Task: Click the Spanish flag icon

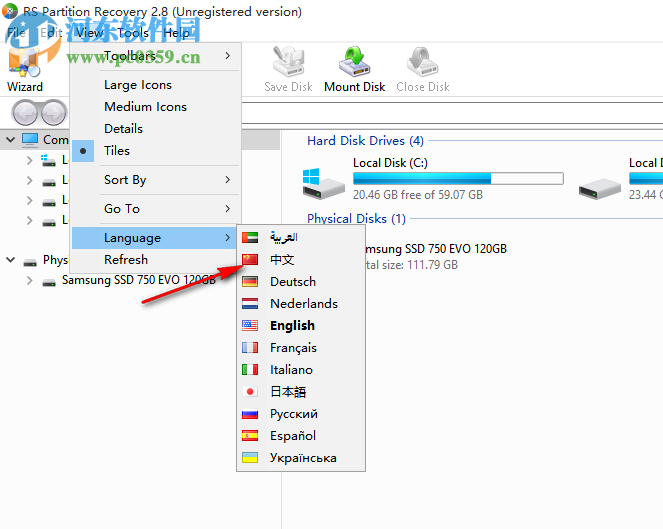Action: click(250, 436)
